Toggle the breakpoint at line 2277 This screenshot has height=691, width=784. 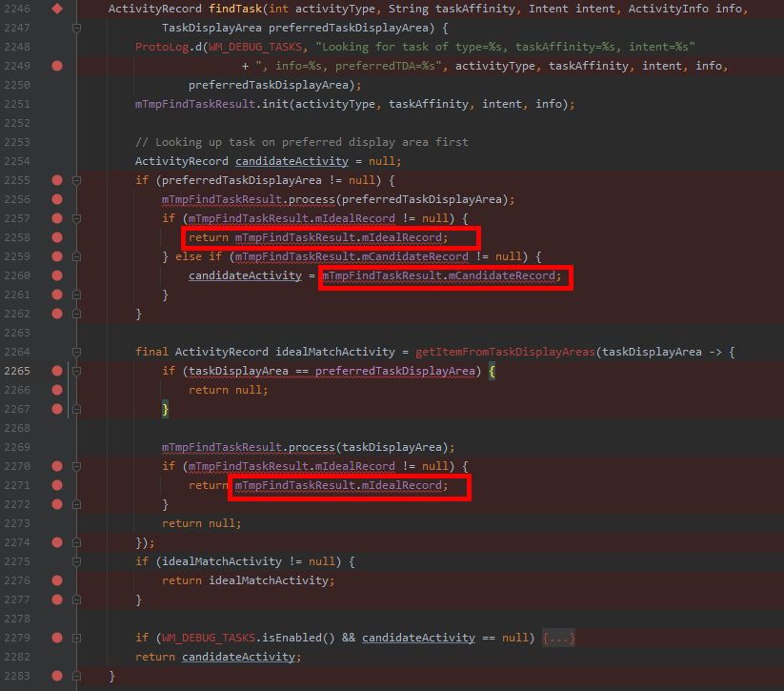[57, 600]
